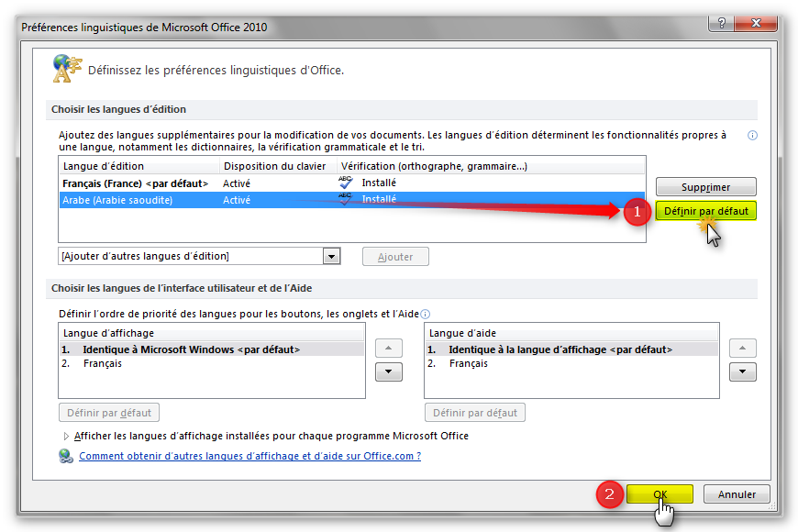
Task: Click the Supprimer button
Action: tap(705, 187)
